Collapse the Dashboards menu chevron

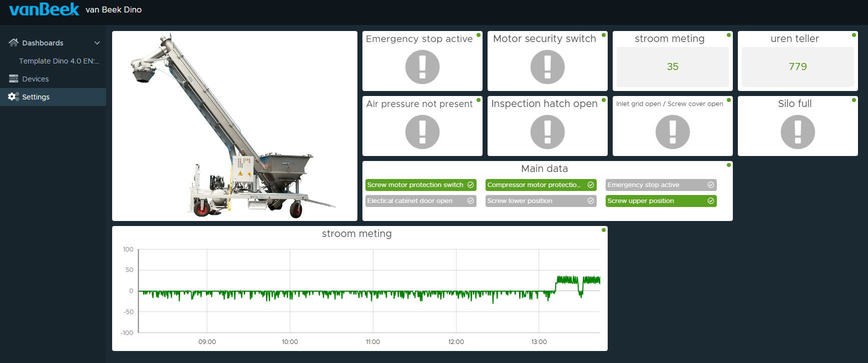tap(97, 43)
